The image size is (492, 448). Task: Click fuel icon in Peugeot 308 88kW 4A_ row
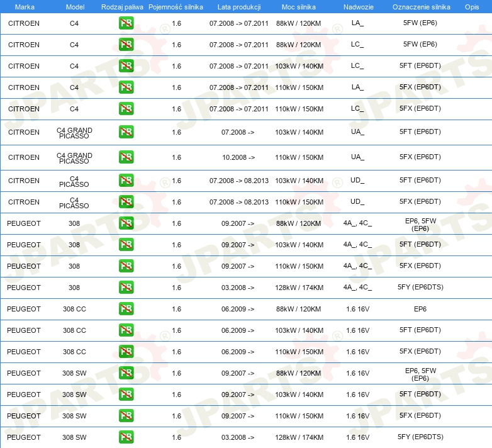(x=126, y=223)
